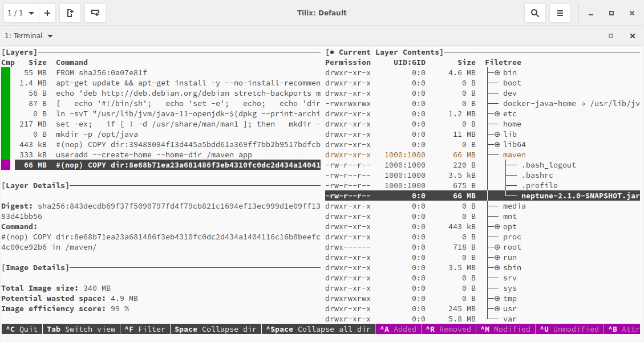Open the Tilix hamburger menu
Screen dimensions: 644x342
click(560, 13)
